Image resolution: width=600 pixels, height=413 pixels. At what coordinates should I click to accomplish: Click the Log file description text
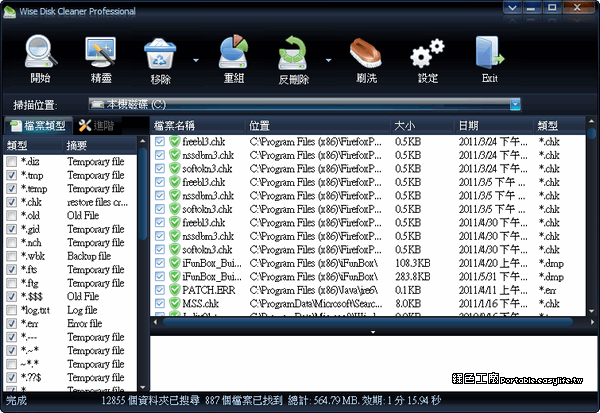click(x=82, y=310)
